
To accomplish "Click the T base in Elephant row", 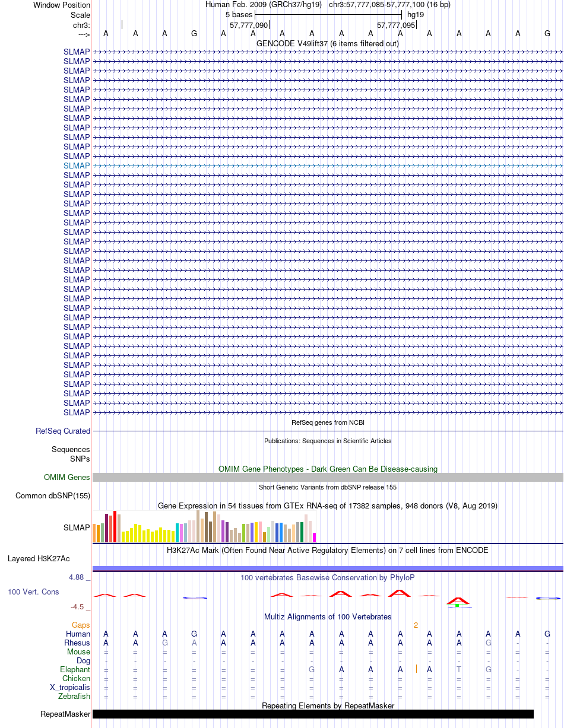I will [x=459, y=670].
